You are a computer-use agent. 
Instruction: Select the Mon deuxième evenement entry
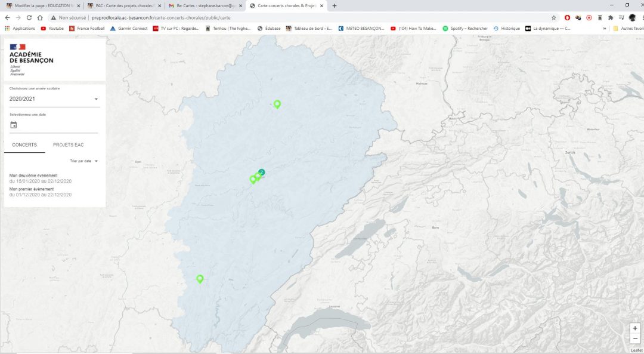click(x=41, y=178)
